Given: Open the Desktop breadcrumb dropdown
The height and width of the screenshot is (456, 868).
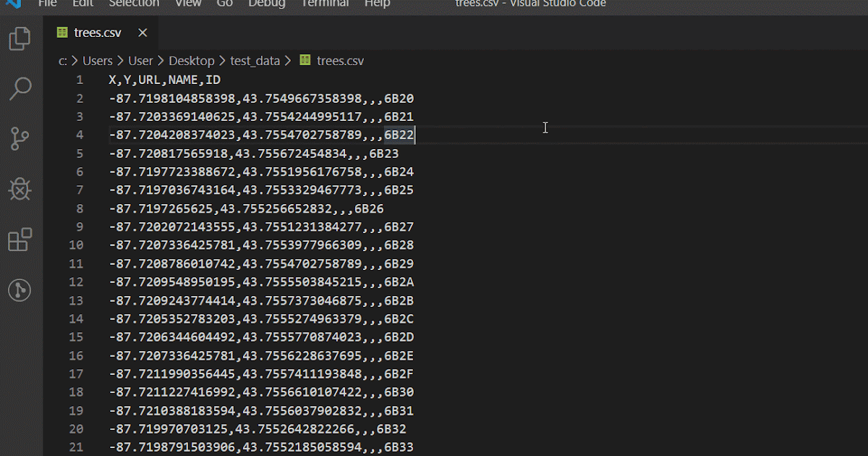Looking at the screenshot, I should [x=191, y=61].
